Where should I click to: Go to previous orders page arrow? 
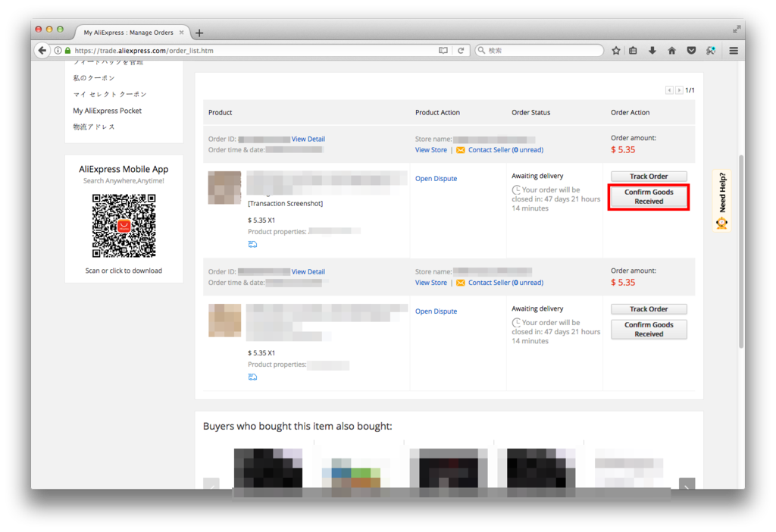669,90
